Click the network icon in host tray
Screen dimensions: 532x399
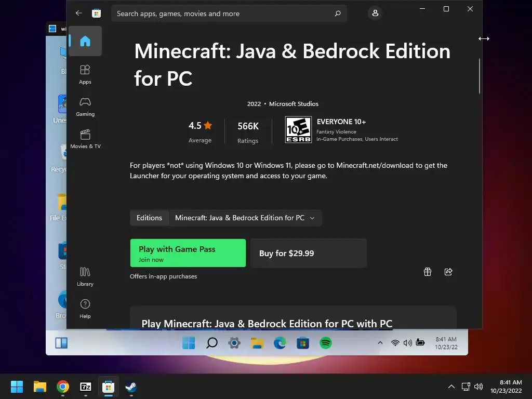466,387
